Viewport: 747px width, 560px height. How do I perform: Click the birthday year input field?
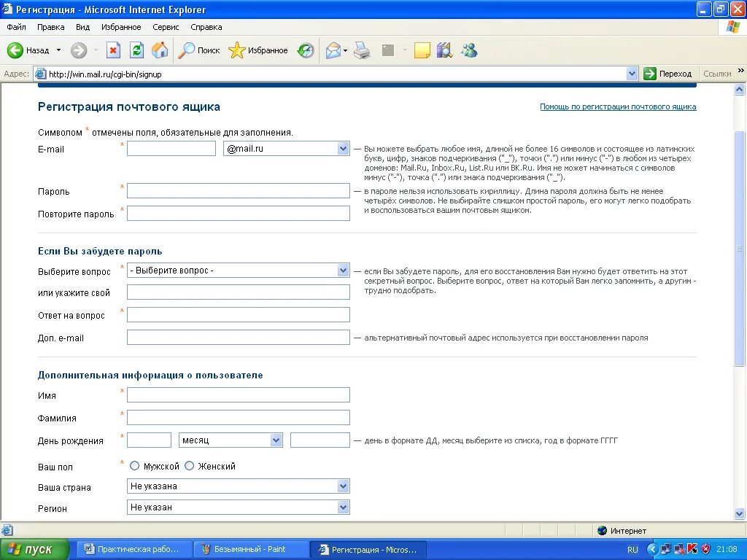click(x=320, y=440)
